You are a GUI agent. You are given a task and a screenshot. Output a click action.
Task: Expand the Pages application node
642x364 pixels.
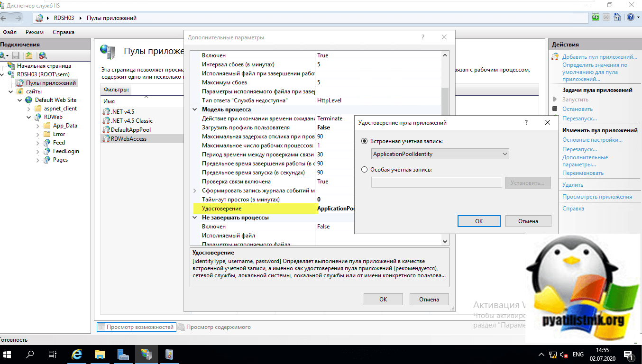[x=37, y=160]
